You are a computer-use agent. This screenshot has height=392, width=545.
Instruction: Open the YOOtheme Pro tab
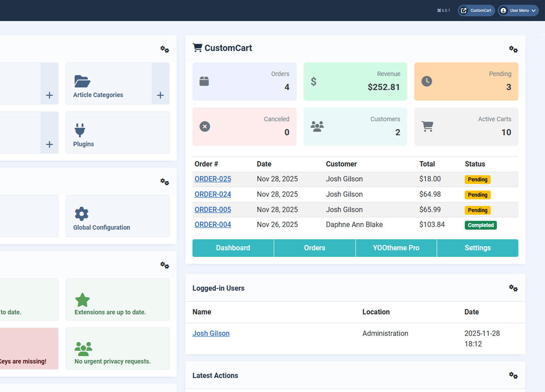(396, 248)
